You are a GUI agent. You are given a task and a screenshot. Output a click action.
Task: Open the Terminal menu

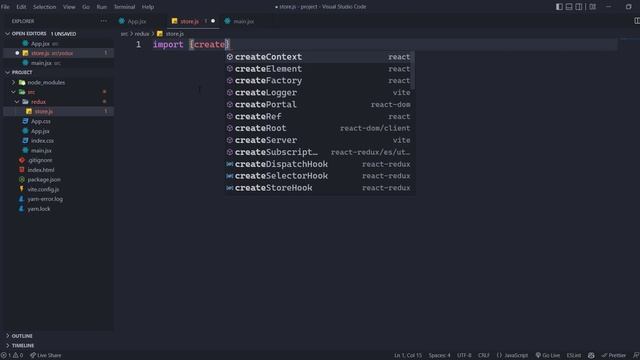(x=124, y=7)
